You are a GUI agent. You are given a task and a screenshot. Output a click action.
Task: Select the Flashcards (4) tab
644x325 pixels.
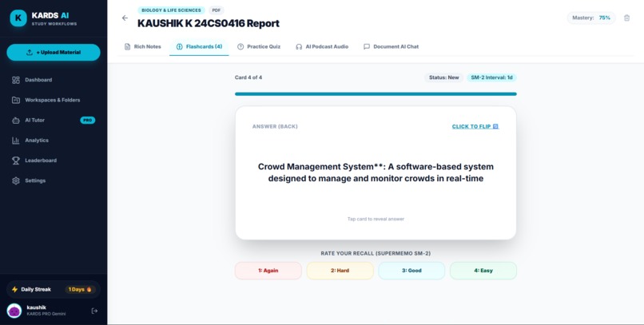[199, 47]
